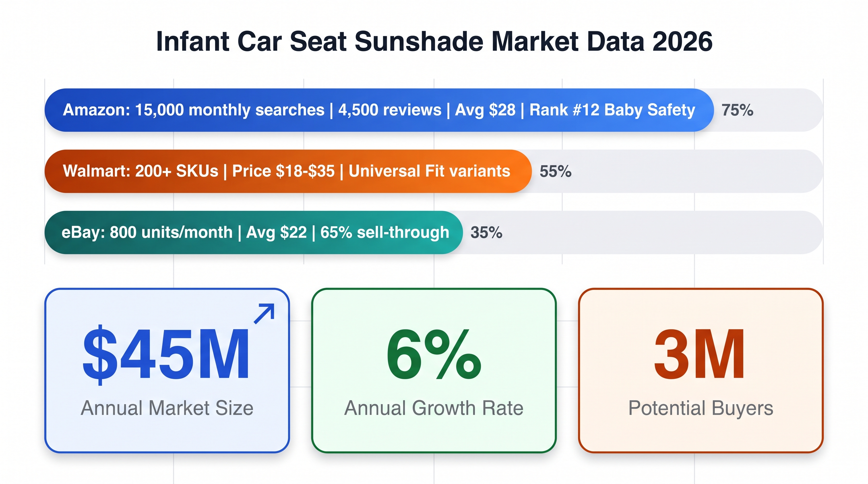Click the "Potential Buyers" caption
Screen dimensions: 868x484
click(701, 409)
